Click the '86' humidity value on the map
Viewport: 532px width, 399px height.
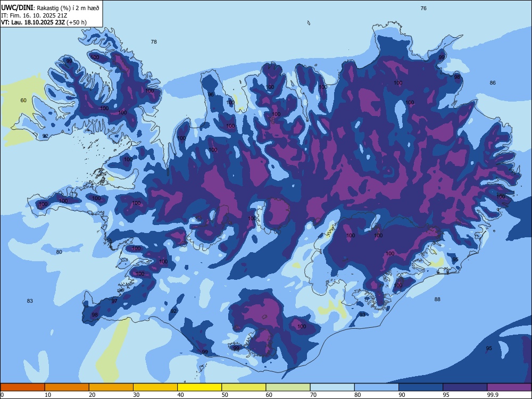[493, 82]
